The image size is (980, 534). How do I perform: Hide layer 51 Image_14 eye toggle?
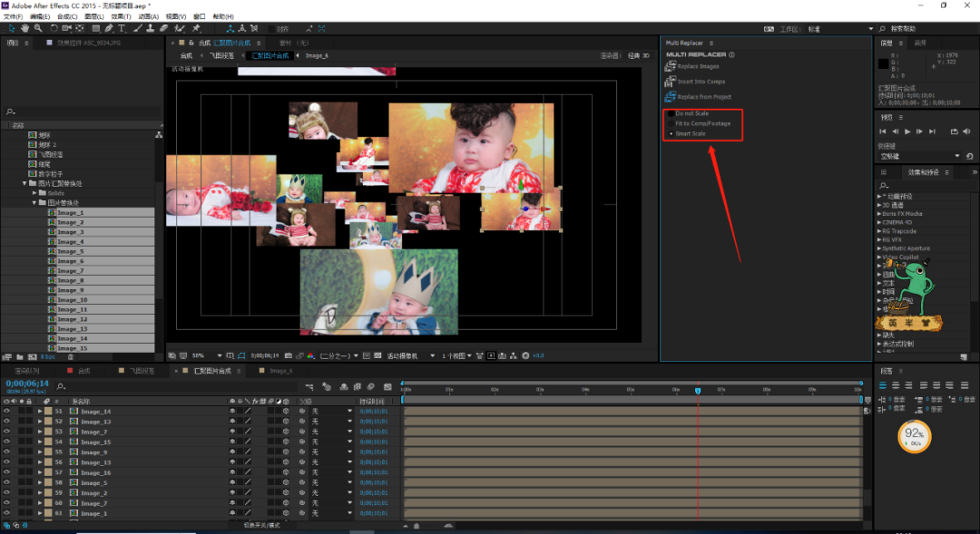pyautogui.click(x=7, y=412)
